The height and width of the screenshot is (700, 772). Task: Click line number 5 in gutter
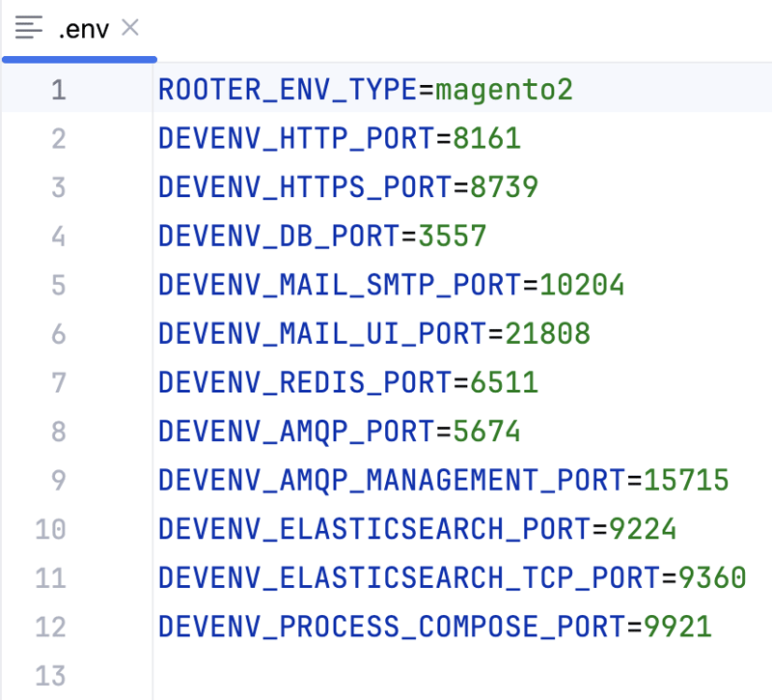[x=59, y=285]
